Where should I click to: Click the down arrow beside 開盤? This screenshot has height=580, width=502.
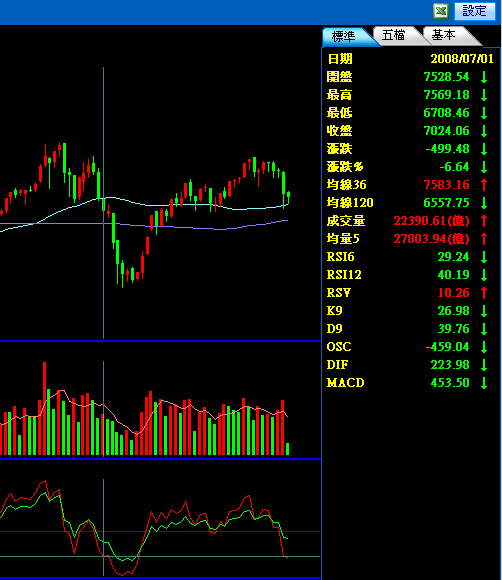pos(484,77)
